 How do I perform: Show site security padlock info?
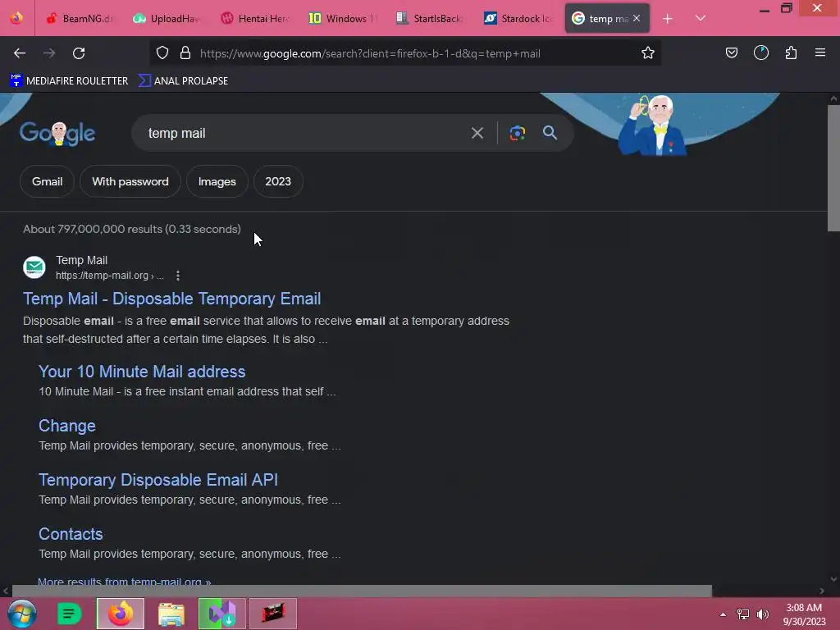[185, 52]
